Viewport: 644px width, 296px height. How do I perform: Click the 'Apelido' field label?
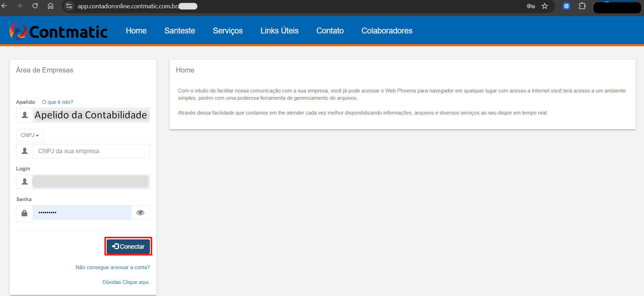(x=26, y=102)
